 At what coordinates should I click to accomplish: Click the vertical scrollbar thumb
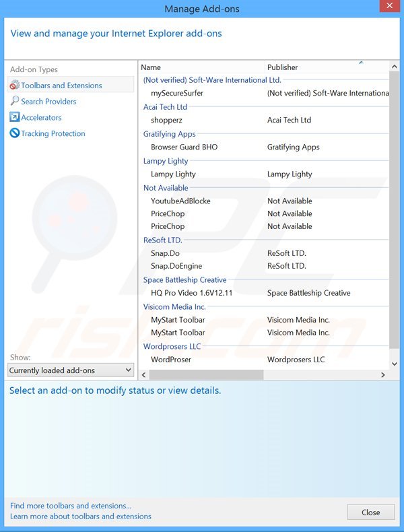coord(394,209)
